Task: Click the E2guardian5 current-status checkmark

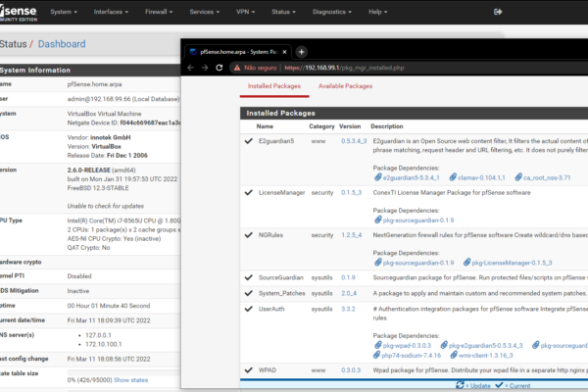Action: pos(248,141)
